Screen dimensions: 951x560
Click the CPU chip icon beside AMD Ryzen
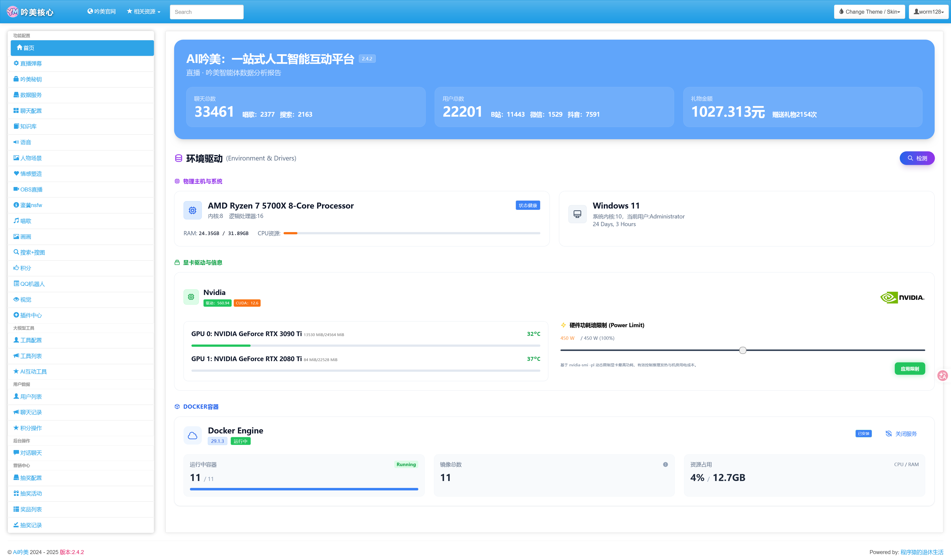(192, 210)
